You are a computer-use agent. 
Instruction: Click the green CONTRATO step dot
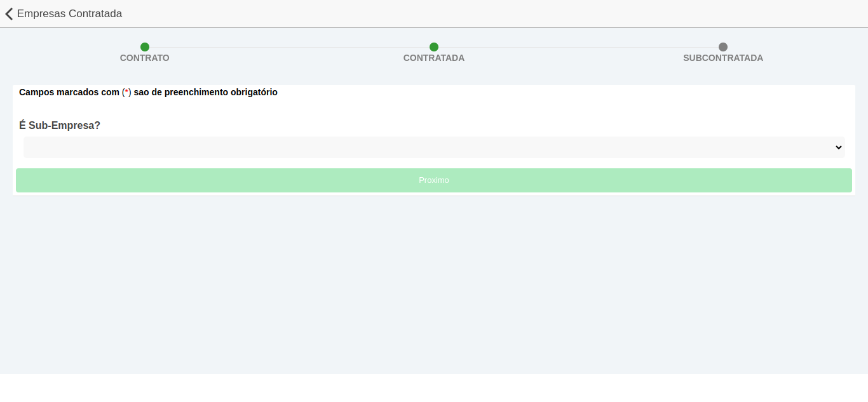click(x=145, y=47)
